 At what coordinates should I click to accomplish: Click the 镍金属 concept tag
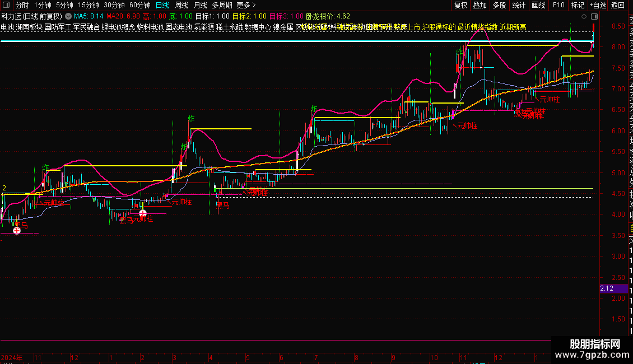coord(283,27)
